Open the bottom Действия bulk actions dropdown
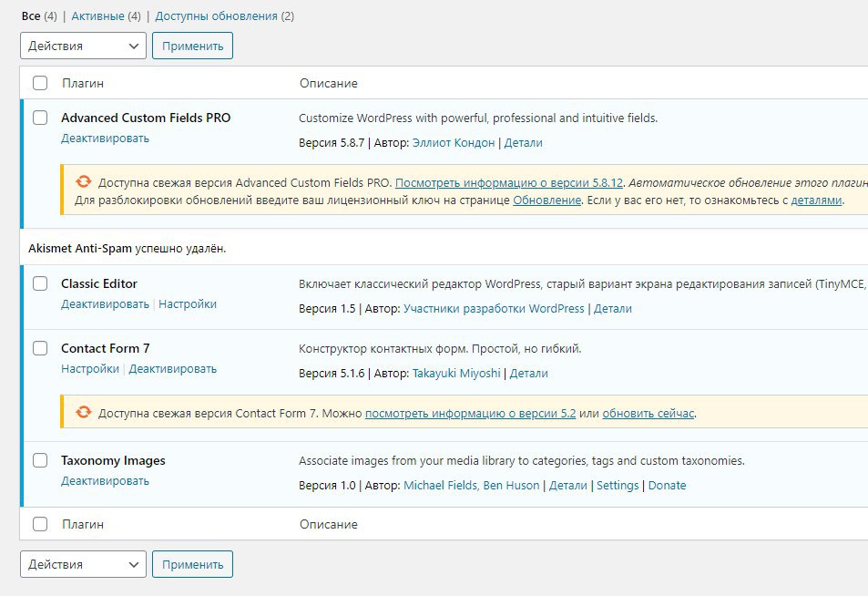This screenshot has width=868, height=596. click(x=83, y=564)
